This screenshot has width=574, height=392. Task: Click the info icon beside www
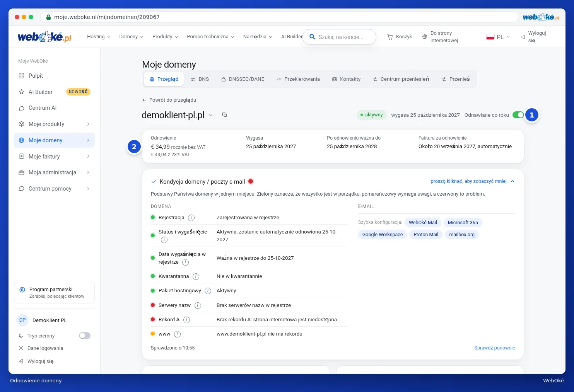pyautogui.click(x=177, y=334)
